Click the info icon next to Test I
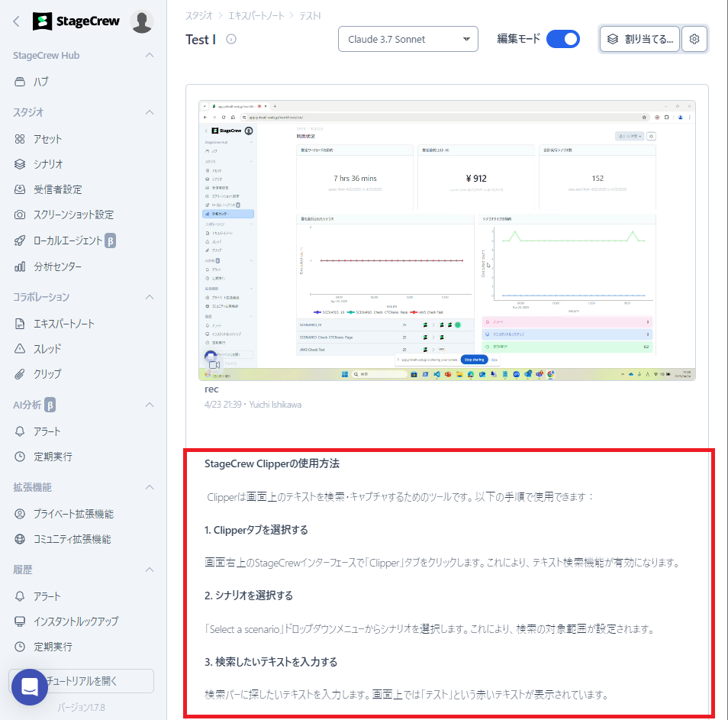Viewport: 728px width, 720px height. (231, 40)
